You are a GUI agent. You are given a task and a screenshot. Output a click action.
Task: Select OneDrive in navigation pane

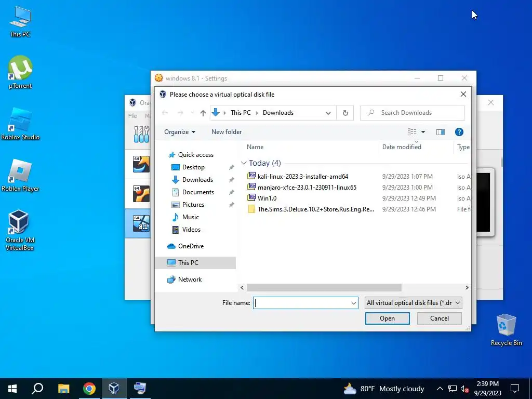click(x=191, y=246)
